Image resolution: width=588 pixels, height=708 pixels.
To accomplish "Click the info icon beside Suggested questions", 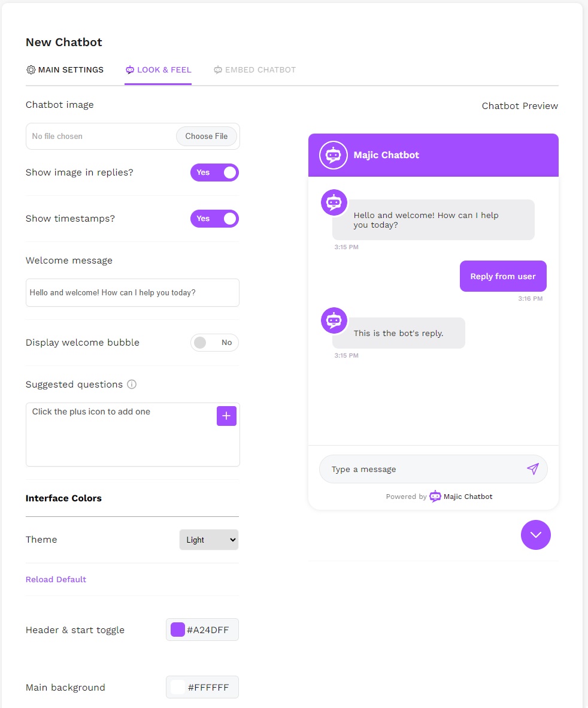I will pos(132,385).
